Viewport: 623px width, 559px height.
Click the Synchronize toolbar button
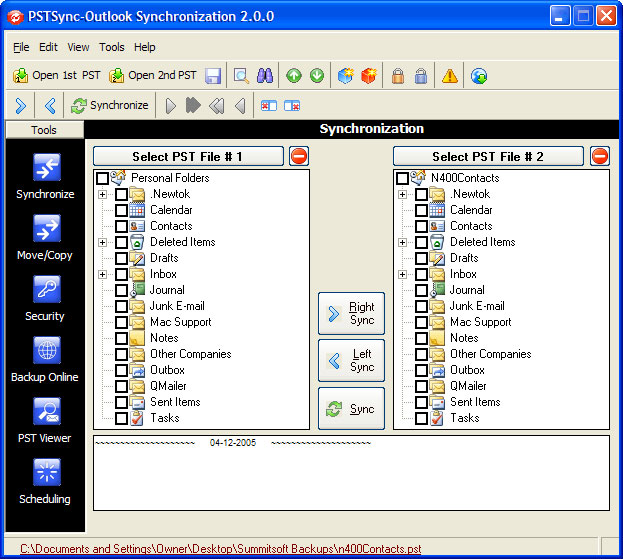[110, 106]
